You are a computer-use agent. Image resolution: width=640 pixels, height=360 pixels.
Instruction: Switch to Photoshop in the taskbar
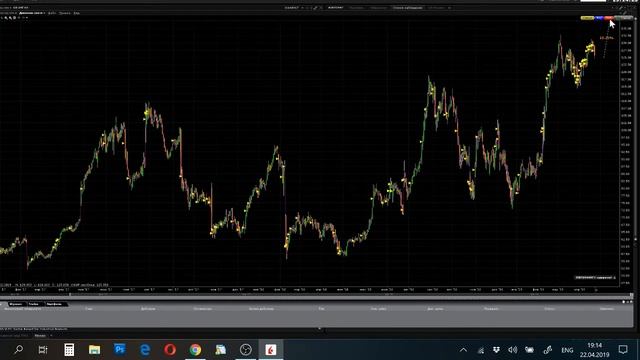[120, 349]
